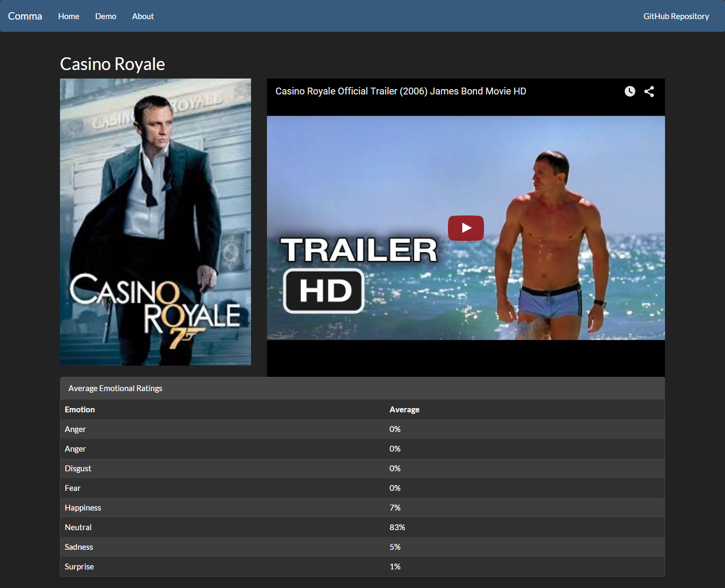Click the Casino Royale page heading
Screen dimensions: 725x588
[113, 64]
